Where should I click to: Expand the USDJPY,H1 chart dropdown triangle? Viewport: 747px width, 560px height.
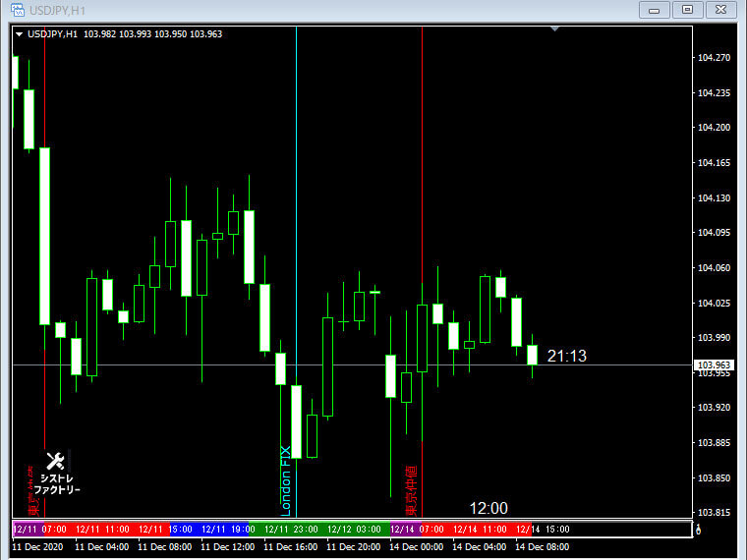[x=19, y=34]
